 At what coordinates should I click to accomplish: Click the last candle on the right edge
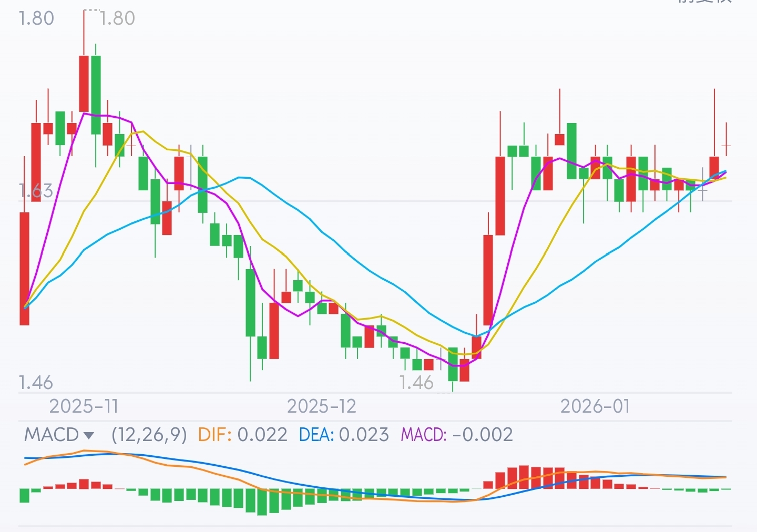[x=727, y=145]
